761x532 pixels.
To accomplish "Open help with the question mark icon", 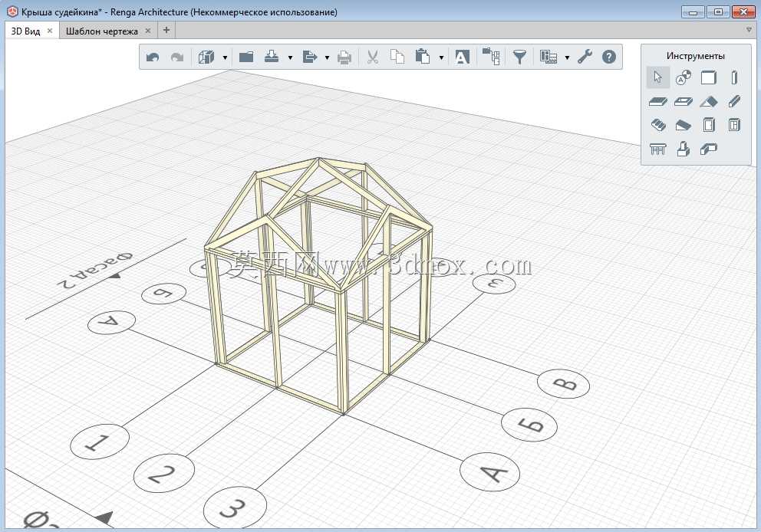I will tap(608, 57).
